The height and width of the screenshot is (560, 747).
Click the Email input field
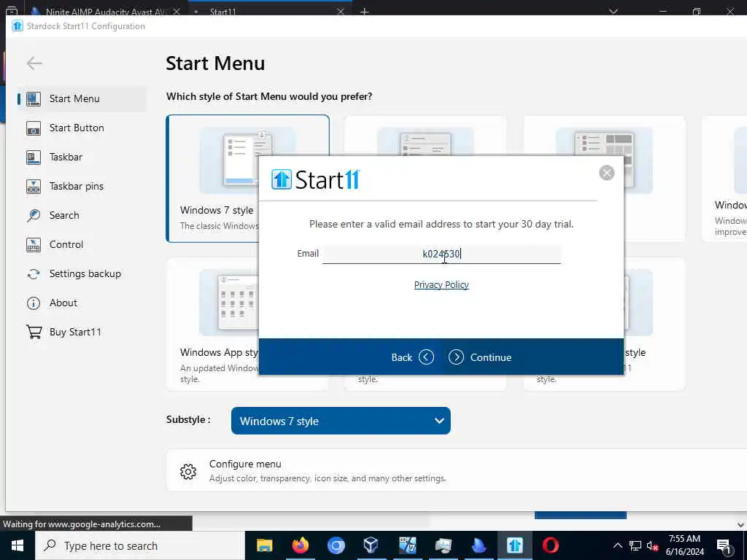(441, 254)
